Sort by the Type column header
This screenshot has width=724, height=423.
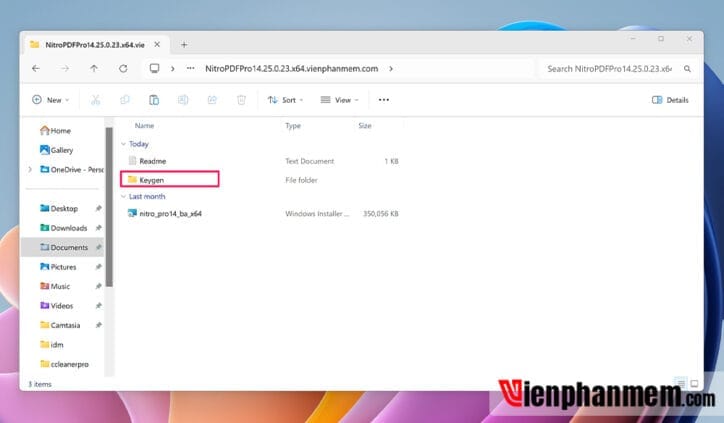click(x=293, y=126)
